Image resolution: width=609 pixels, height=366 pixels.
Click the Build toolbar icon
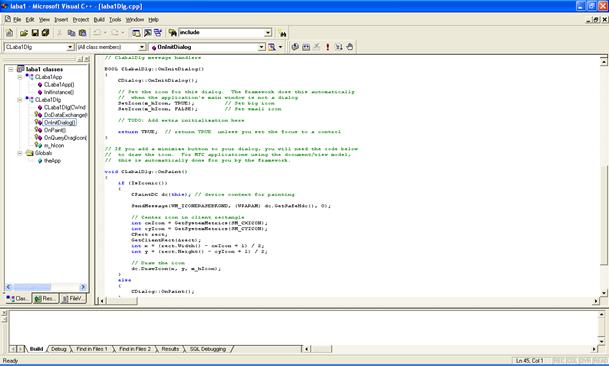click(x=306, y=47)
